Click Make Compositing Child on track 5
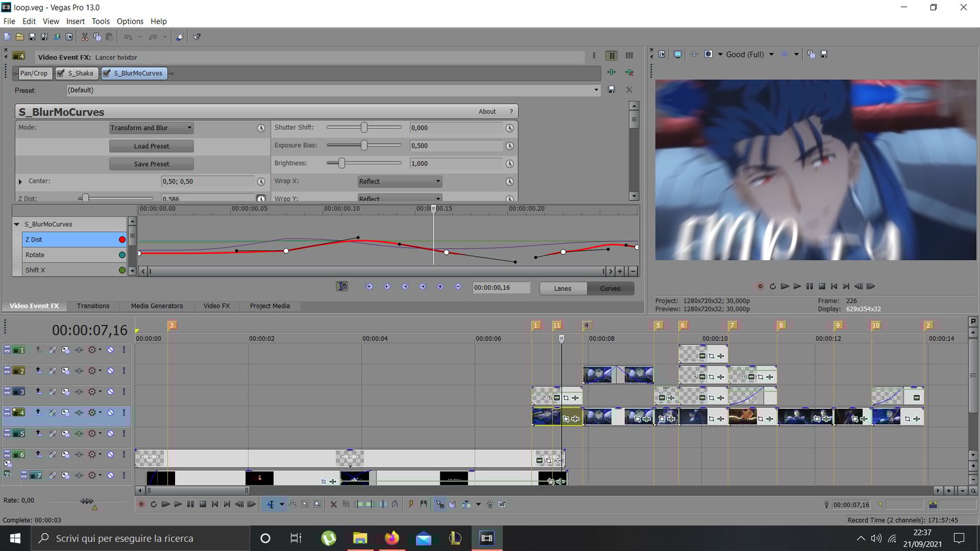This screenshot has height=551, width=980. 39,433
